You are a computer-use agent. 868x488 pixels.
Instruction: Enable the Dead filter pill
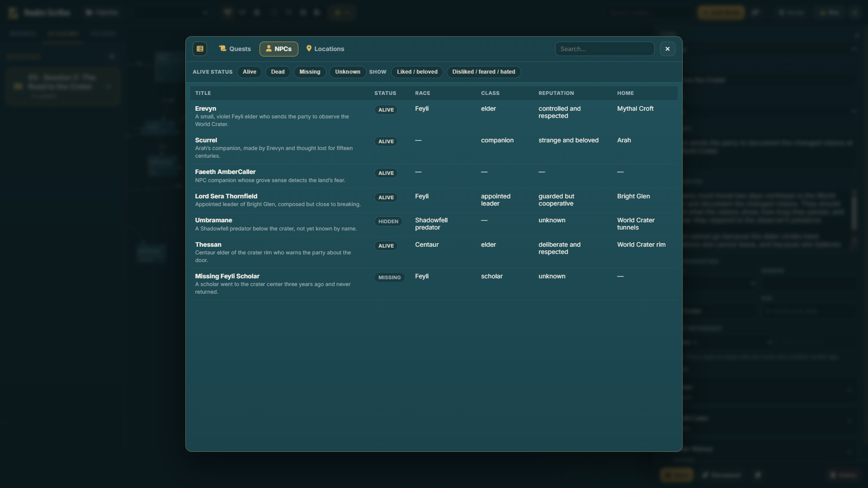tap(278, 72)
